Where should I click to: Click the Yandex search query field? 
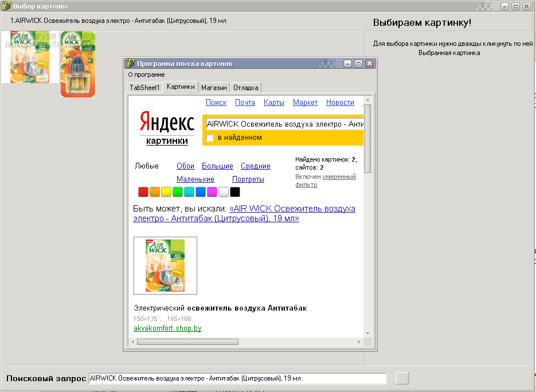click(284, 124)
